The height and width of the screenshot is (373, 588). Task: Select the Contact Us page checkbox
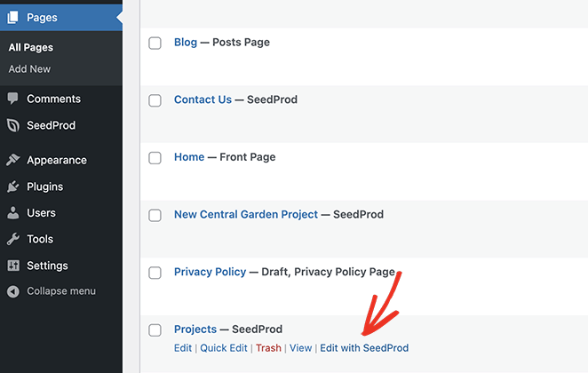pyautogui.click(x=155, y=100)
